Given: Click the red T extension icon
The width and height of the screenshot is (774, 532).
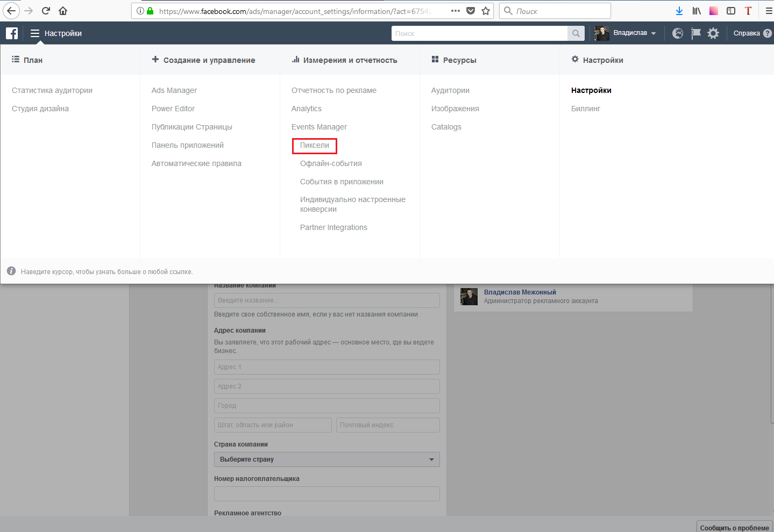Looking at the screenshot, I should coord(748,11).
